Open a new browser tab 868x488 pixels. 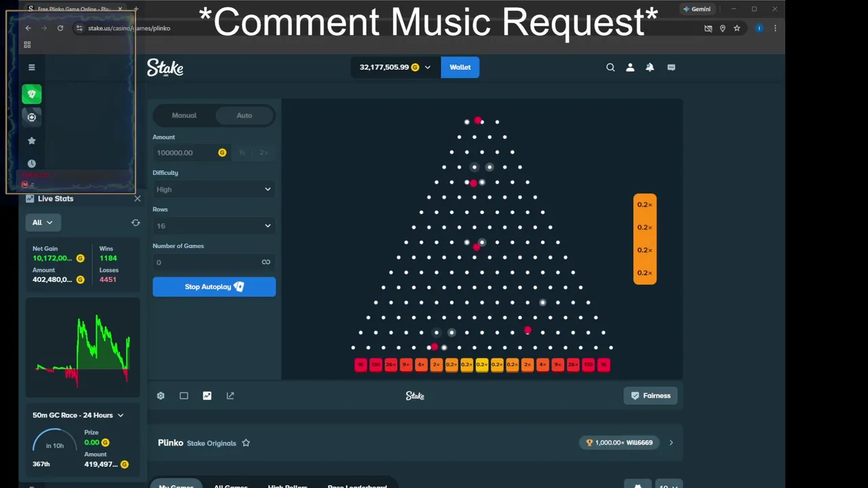(x=136, y=9)
